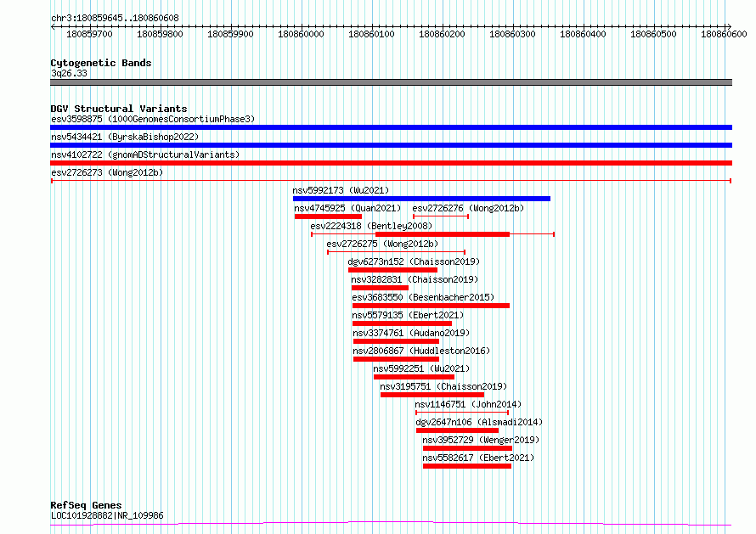
Task: Click the esv2726276 (Wong2012b) label
Action: [468, 208]
